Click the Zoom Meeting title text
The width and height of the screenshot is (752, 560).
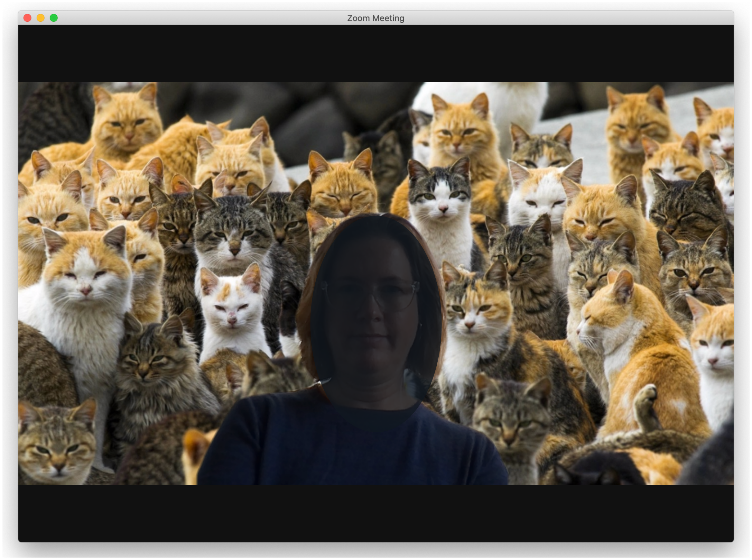click(x=375, y=18)
